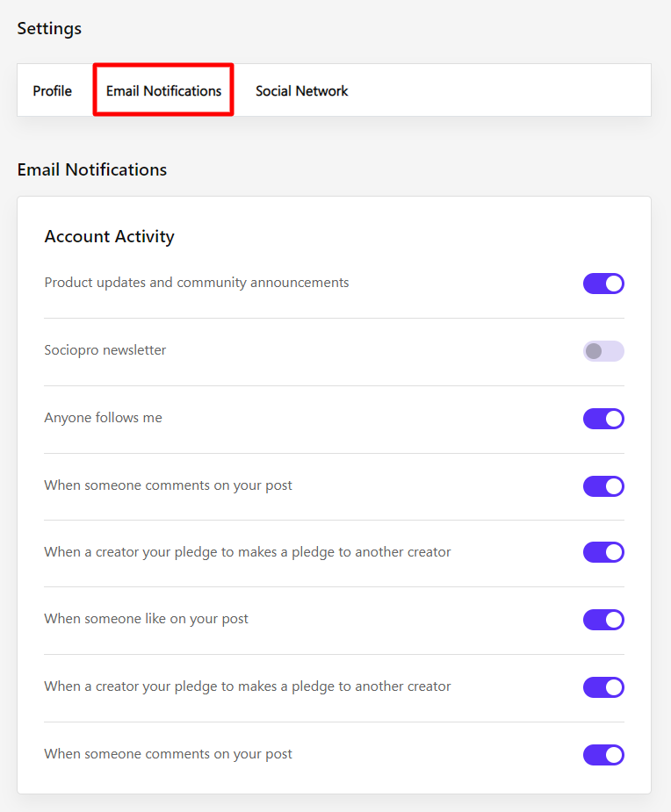
Task: Click the Anyone follows me label
Action: [104, 418]
